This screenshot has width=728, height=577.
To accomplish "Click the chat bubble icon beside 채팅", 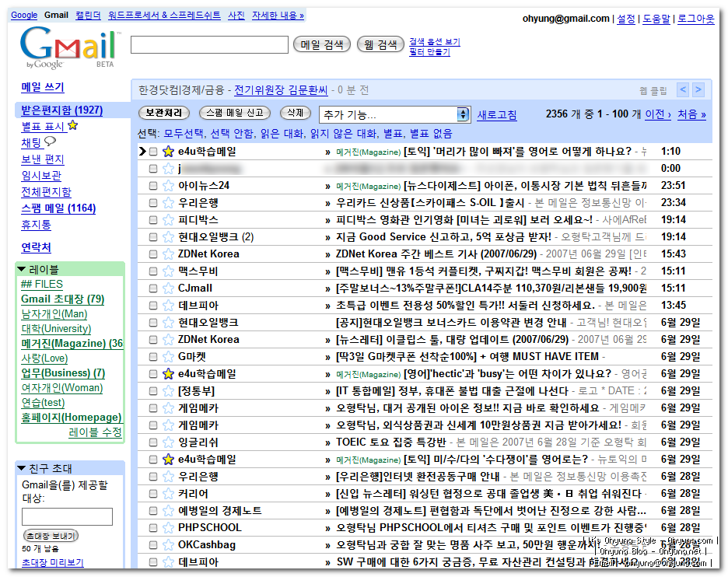I will (x=50, y=141).
